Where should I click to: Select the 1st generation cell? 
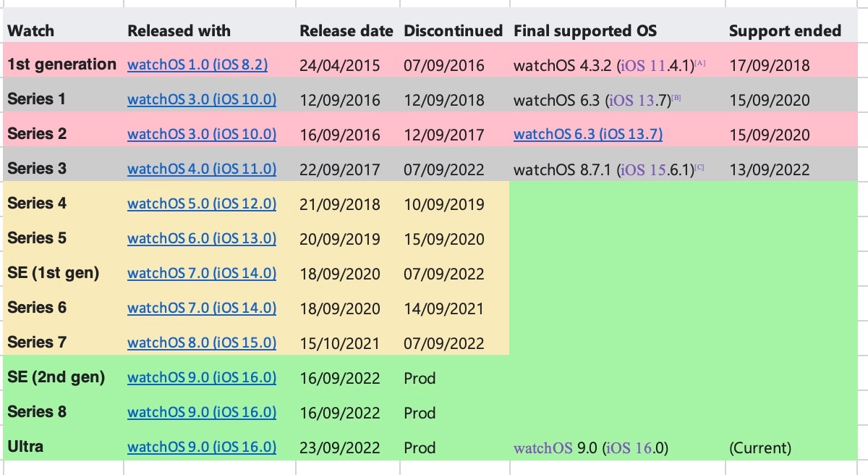(61, 64)
